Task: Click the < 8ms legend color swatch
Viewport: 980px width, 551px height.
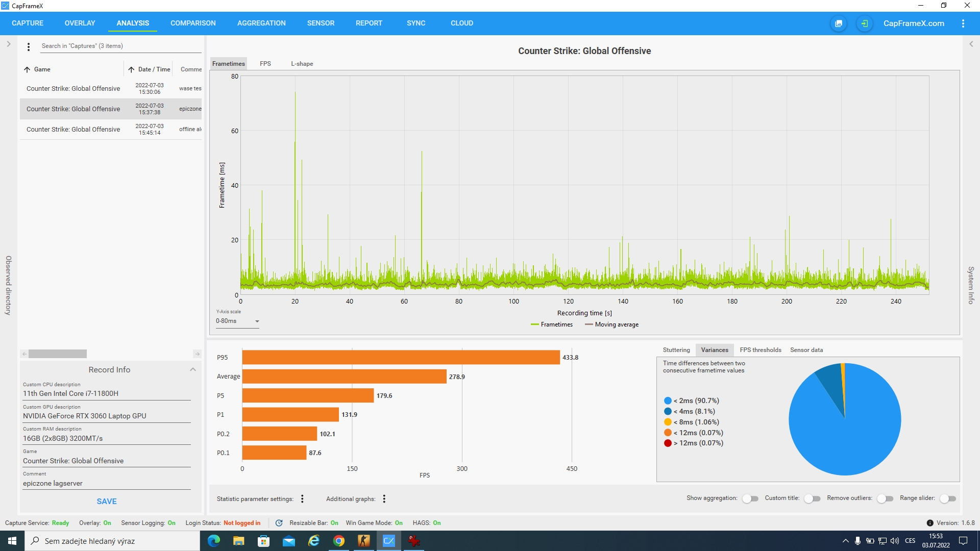Action: [668, 422]
